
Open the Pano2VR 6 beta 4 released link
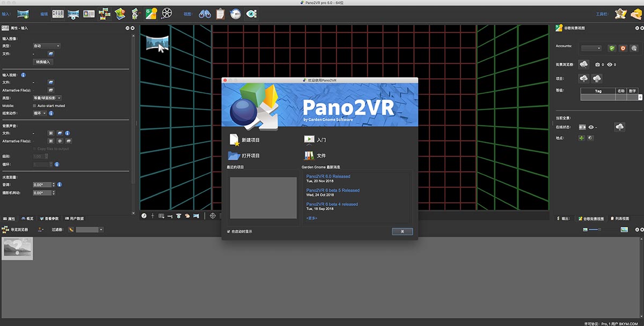332,204
